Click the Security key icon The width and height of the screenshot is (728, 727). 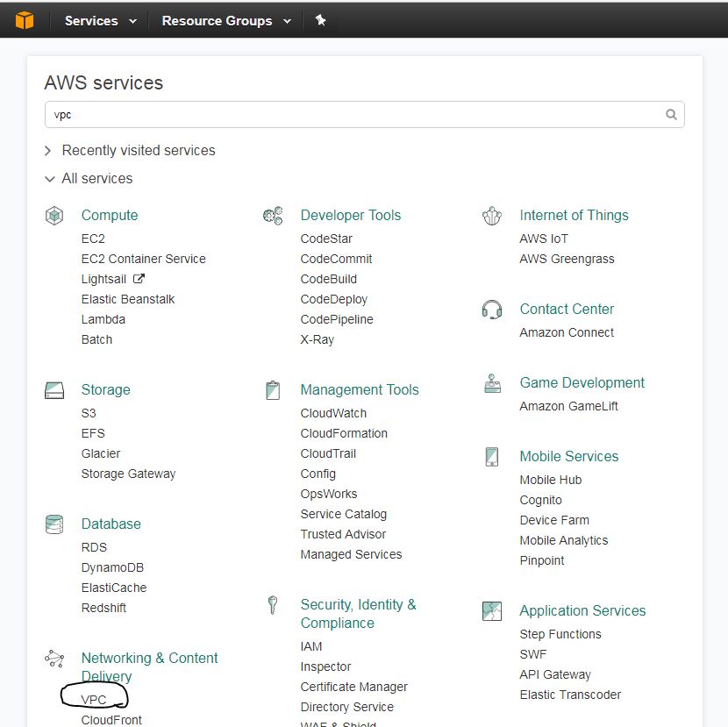point(273,605)
